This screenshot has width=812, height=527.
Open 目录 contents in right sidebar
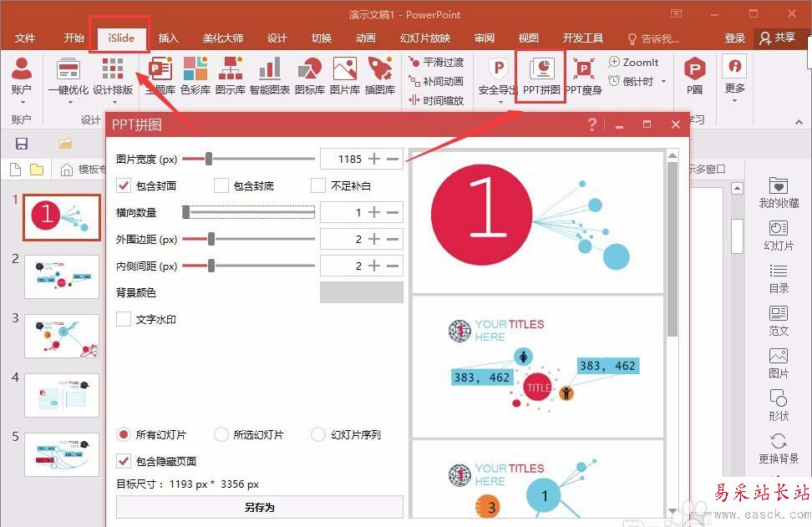779,278
